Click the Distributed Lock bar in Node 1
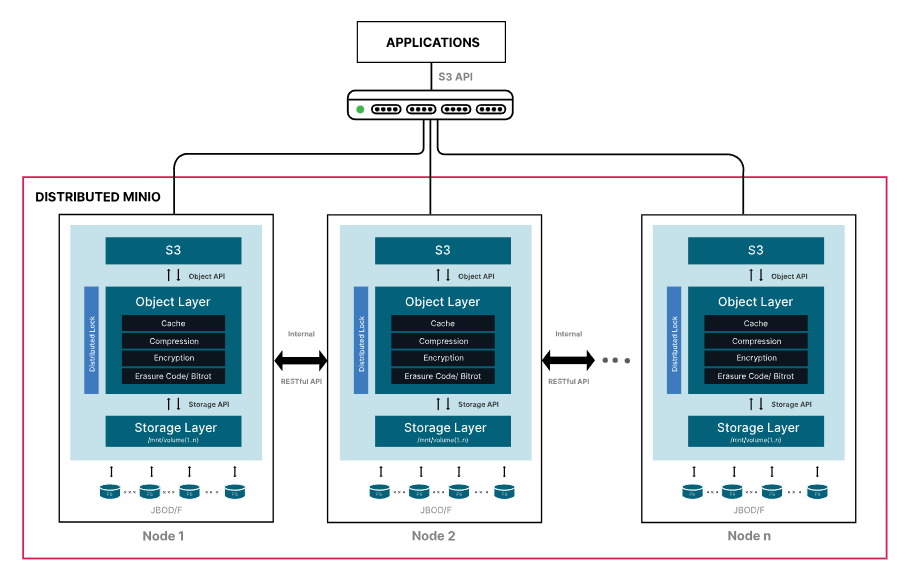 91,340
